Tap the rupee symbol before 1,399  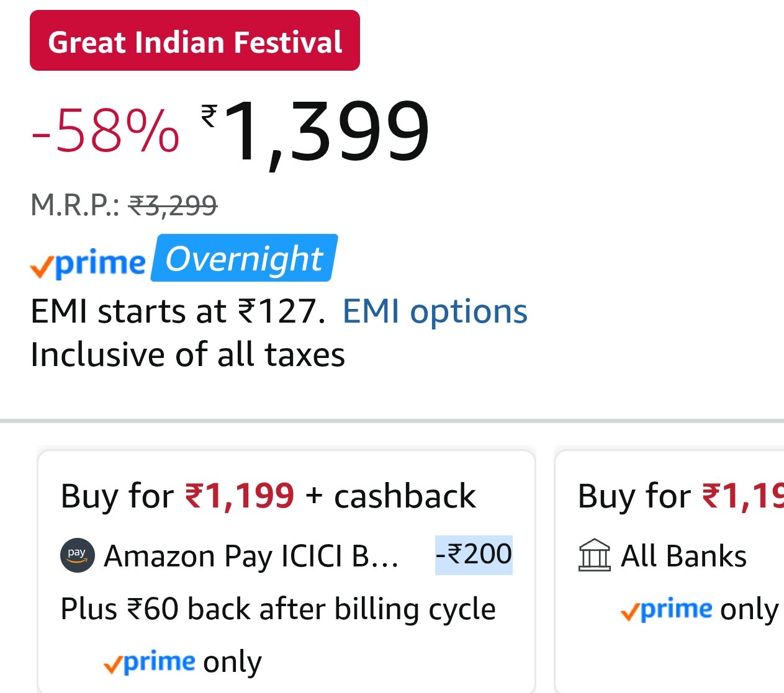209,115
